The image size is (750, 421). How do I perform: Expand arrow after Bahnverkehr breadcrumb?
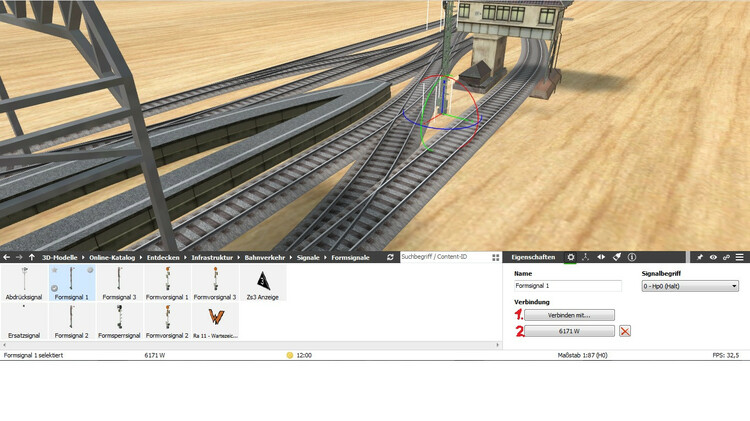pos(291,257)
